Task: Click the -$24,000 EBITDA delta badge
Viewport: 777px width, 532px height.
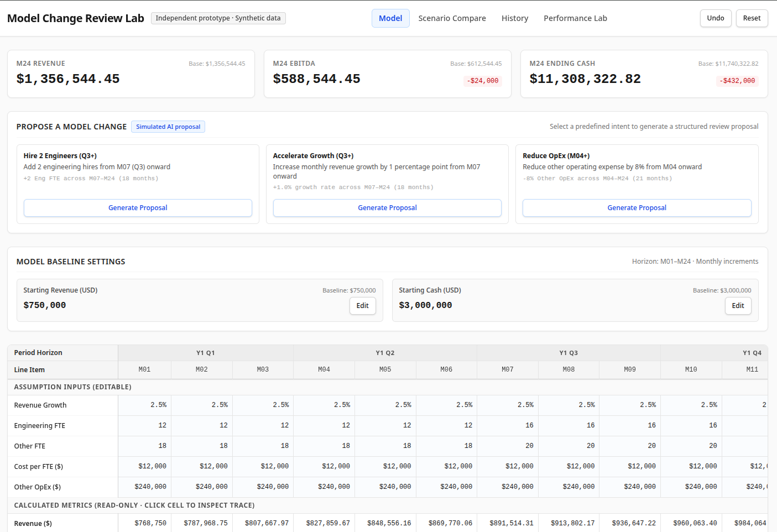Action: (483, 81)
